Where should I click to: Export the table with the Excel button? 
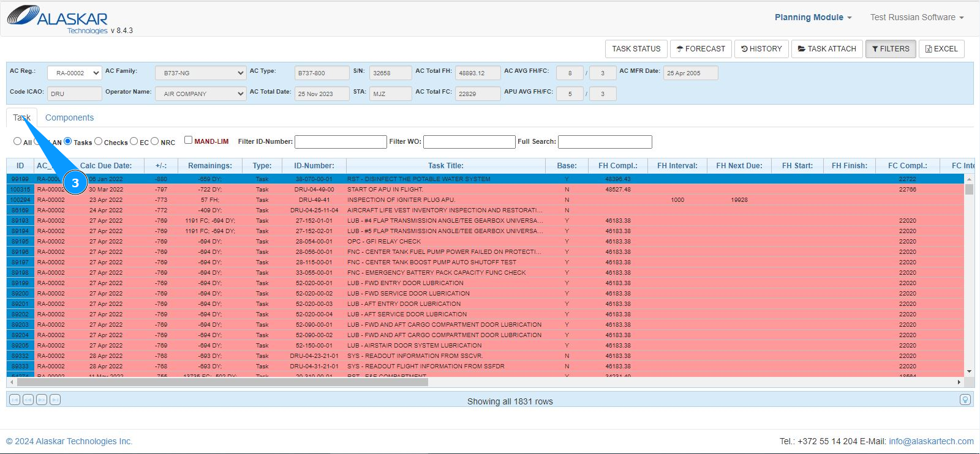941,49
